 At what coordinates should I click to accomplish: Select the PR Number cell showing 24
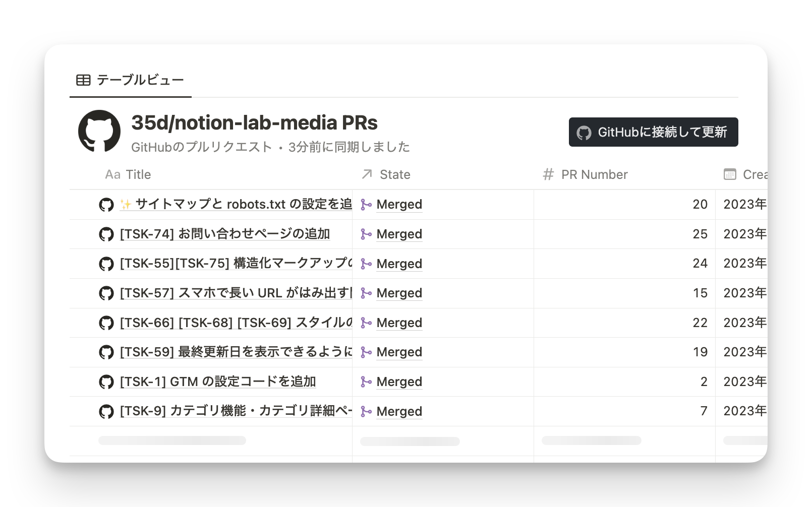[624, 264]
